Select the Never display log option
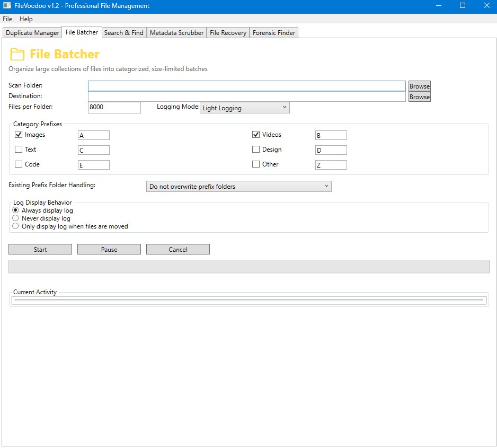 click(x=15, y=218)
